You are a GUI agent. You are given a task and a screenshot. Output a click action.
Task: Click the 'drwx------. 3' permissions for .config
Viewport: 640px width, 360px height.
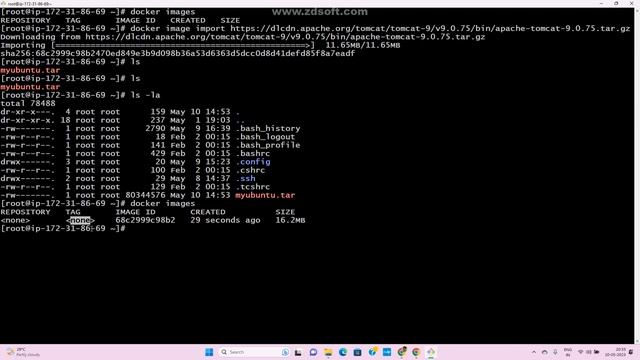[x=36, y=162]
